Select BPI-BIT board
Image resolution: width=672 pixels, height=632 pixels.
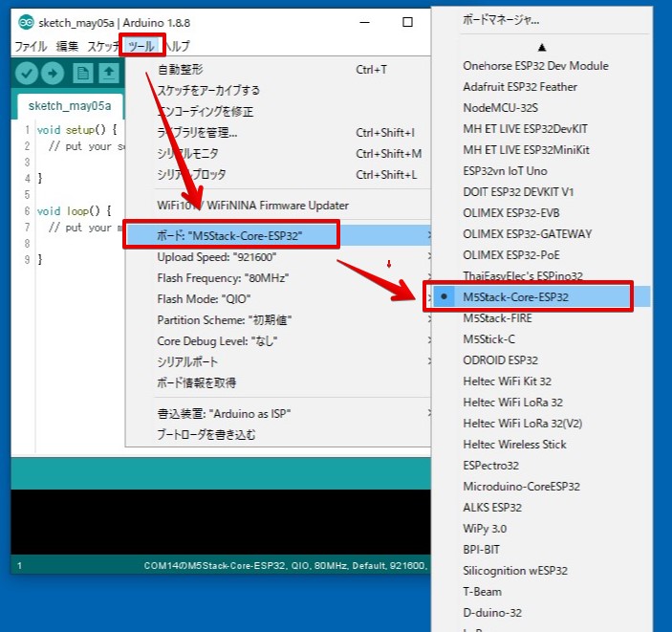click(542, 549)
